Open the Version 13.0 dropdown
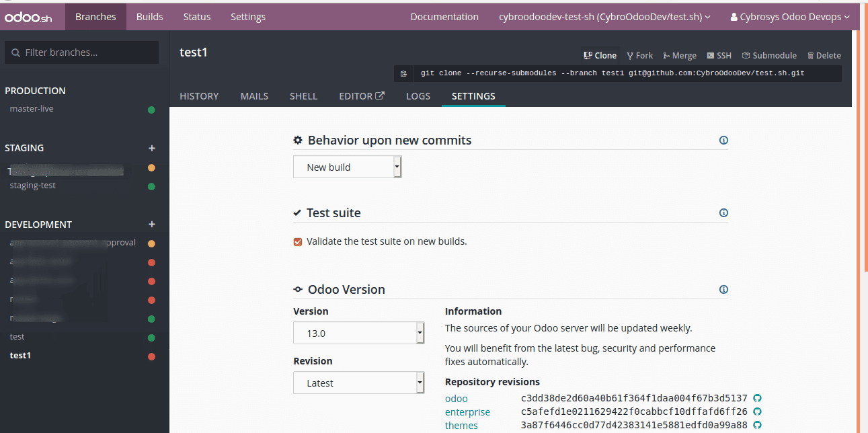 pos(358,333)
